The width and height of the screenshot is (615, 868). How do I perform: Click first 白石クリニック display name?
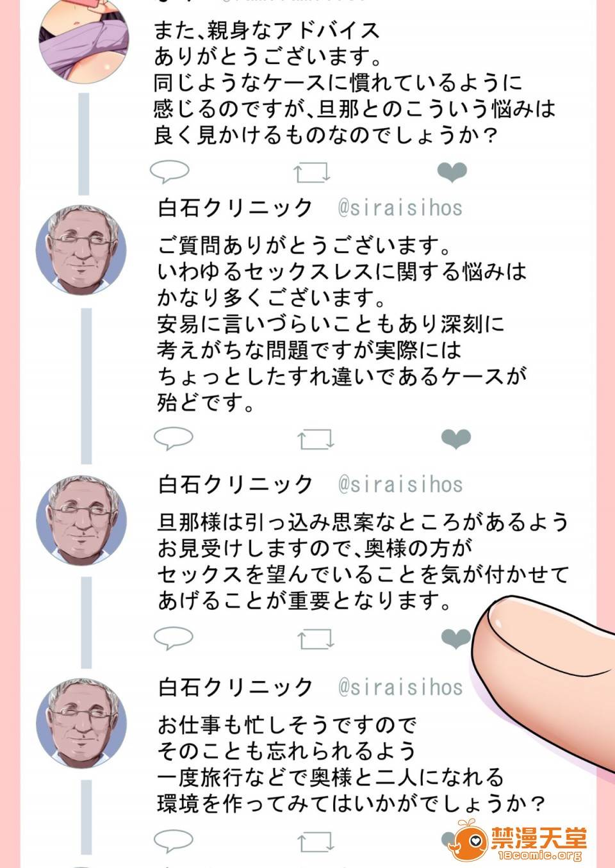235,208
